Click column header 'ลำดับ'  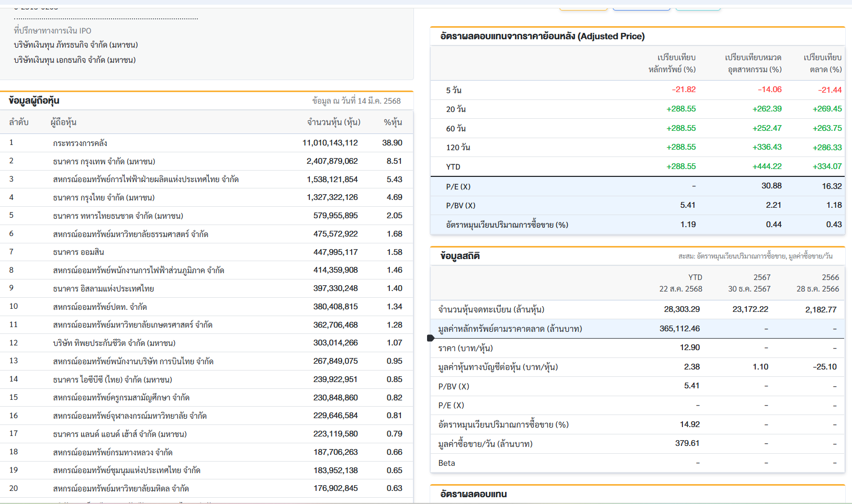(19, 122)
